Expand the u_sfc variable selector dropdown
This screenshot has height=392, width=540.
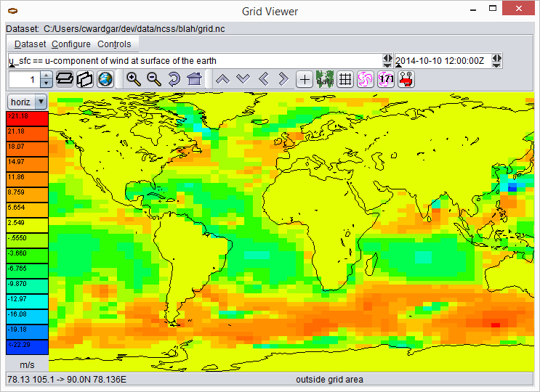387,61
